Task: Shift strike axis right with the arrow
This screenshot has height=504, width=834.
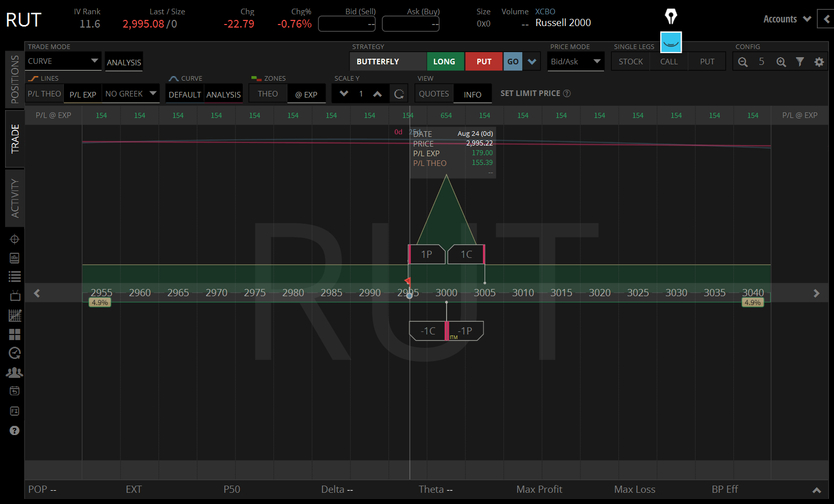Action: click(816, 293)
